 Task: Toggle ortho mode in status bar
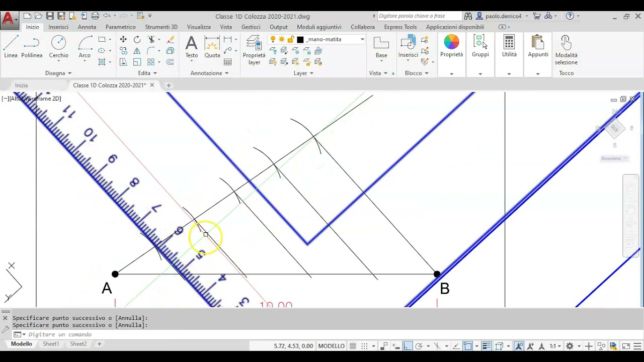pyautogui.click(x=408, y=346)
